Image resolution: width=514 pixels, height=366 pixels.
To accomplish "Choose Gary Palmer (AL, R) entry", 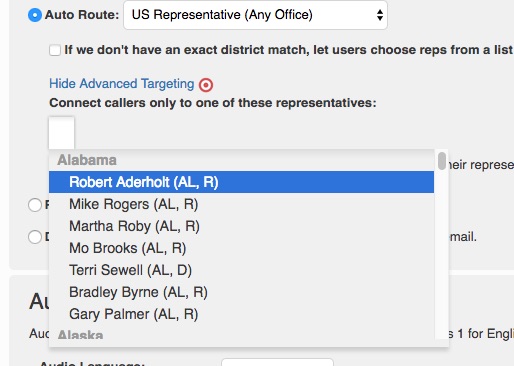I will (241, 314).
